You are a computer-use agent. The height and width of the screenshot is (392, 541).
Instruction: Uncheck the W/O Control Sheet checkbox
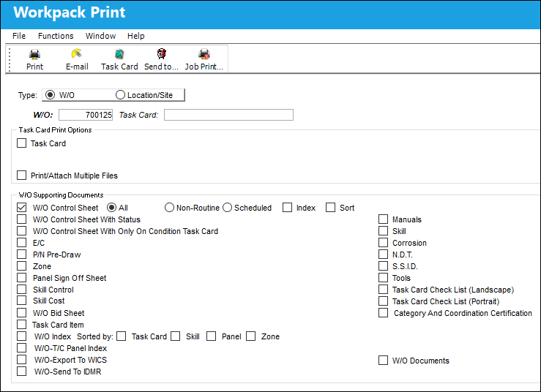[x=21, y=208]
